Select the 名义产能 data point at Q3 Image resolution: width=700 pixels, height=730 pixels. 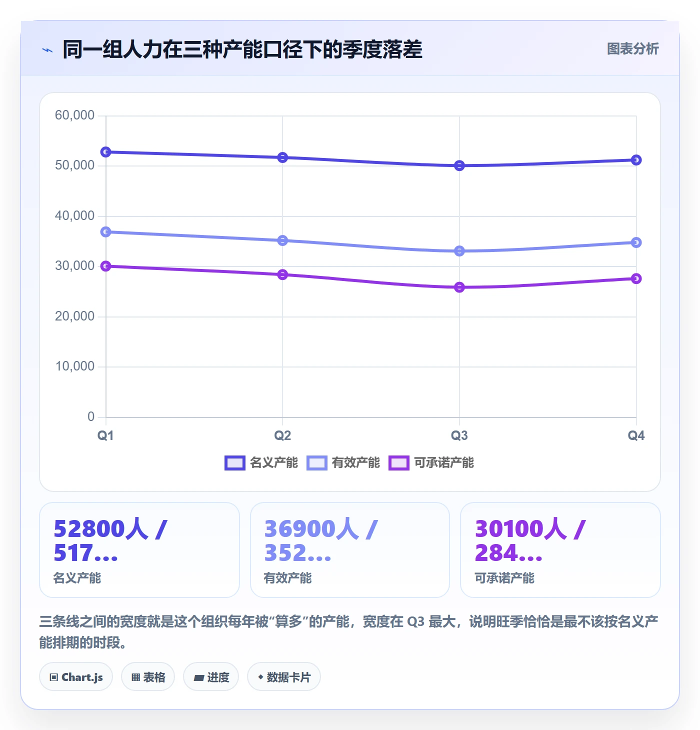(459, 165)
